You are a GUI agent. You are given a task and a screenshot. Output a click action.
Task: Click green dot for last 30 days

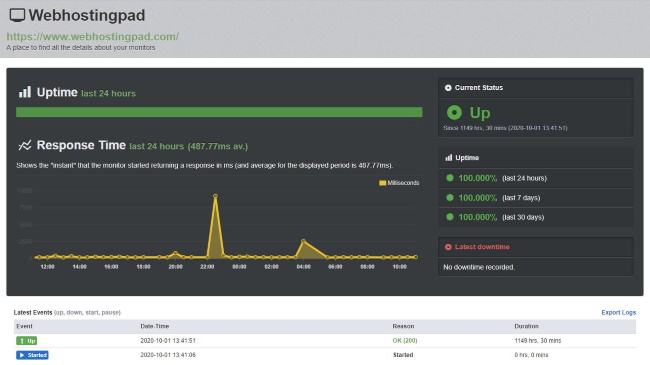click(449, 217)
